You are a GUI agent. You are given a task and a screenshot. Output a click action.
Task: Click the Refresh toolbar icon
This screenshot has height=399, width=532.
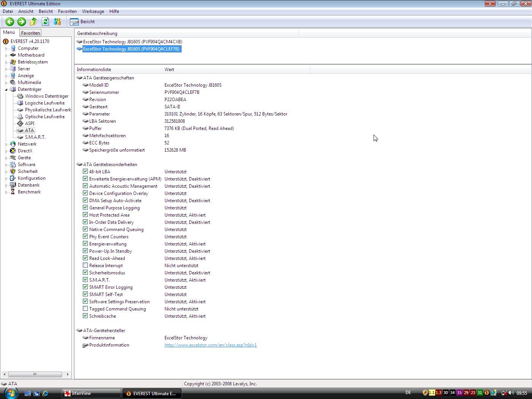click(46, 22)
